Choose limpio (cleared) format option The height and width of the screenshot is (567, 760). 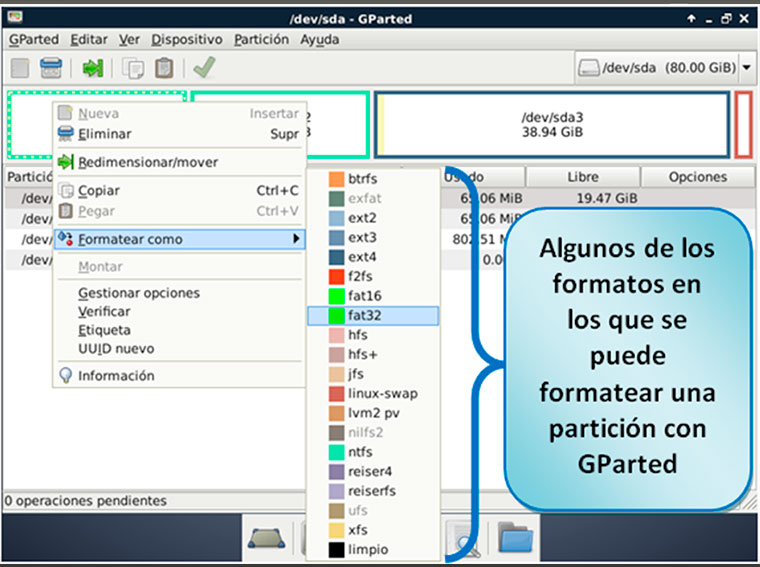click(373, 550)
